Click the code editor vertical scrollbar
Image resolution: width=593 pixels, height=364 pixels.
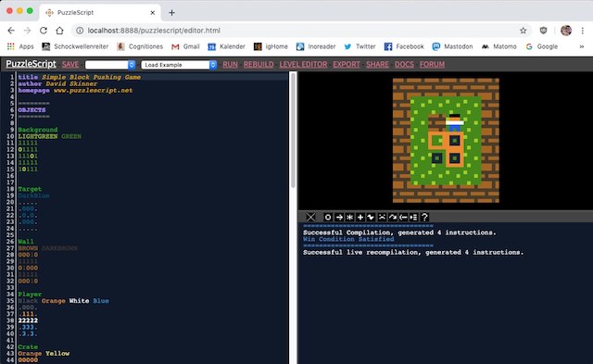click(x=293, y=131)
